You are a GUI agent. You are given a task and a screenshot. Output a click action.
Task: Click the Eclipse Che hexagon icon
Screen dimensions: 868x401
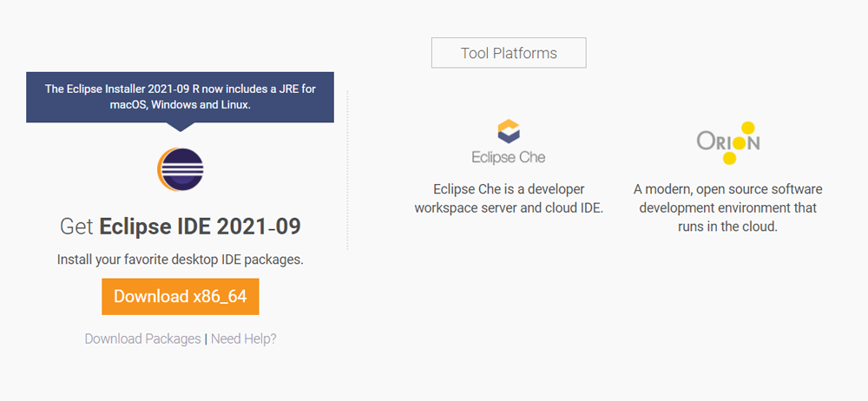(x=509, y=133)
